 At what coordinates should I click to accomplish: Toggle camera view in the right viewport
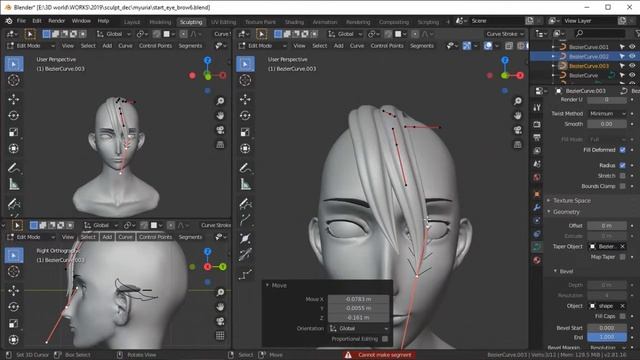click(518, 130)
